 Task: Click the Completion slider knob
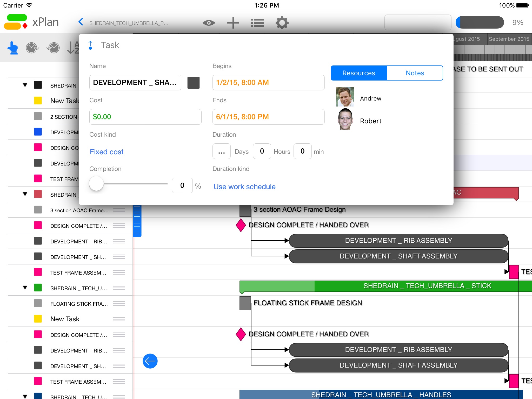tap(96, 184)
